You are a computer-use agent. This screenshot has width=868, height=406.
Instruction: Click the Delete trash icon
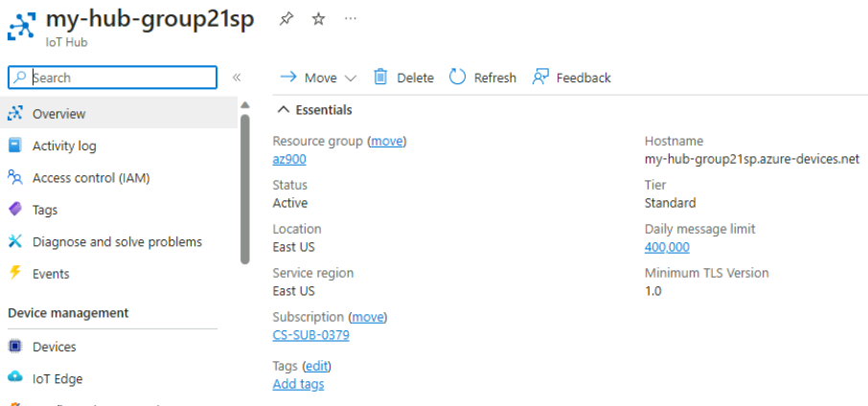pyautogui.click(x=380, y=78)
